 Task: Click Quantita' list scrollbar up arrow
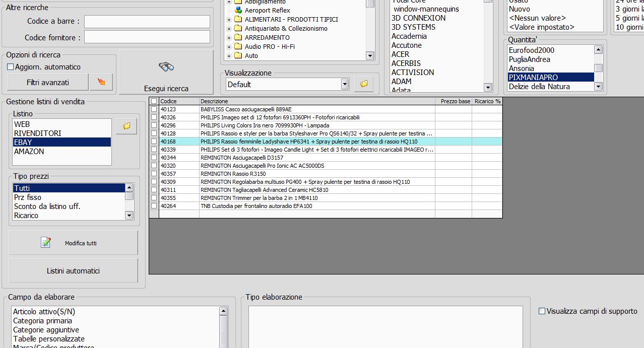[x=598, y=49]
